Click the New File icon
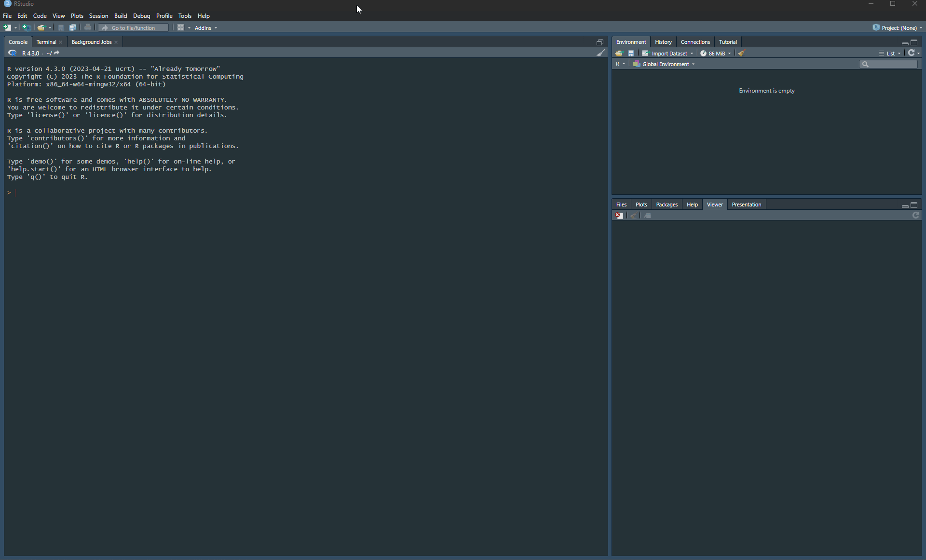Viewport: 926px width, 560px height. 7,28
